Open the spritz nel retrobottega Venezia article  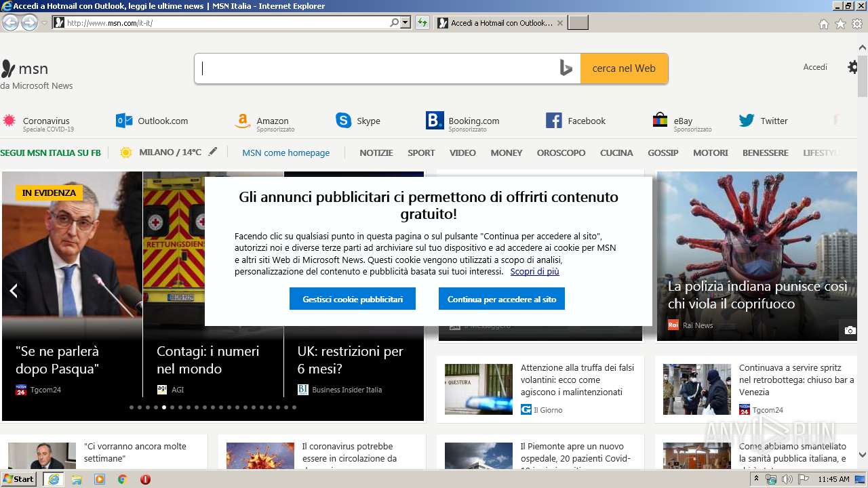pyautogui.click(x=796, y=380)
